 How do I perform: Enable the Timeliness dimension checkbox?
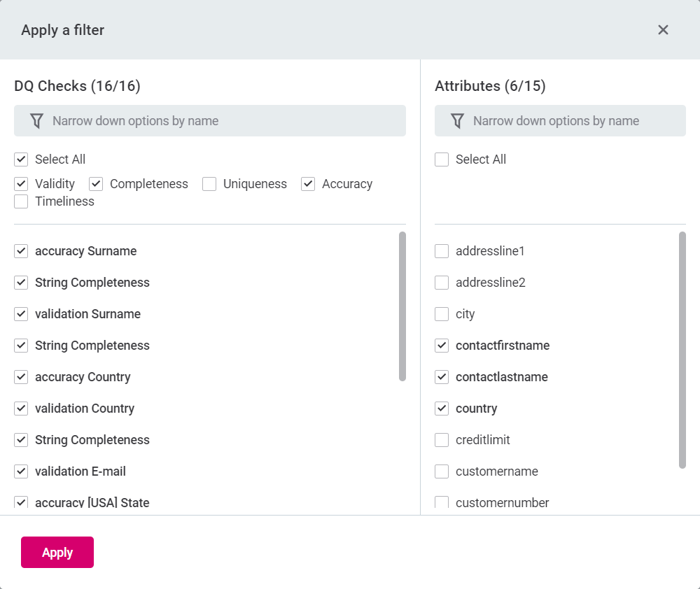click(21, 201)
